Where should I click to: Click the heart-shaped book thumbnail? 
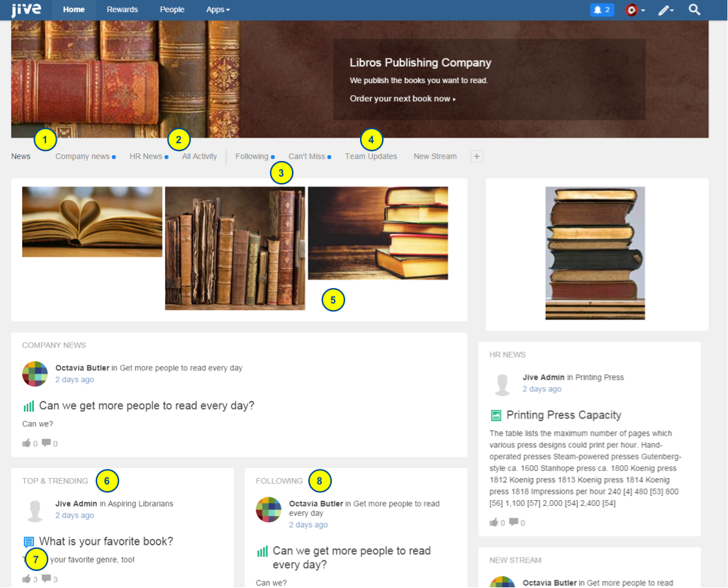coord(92,222)
